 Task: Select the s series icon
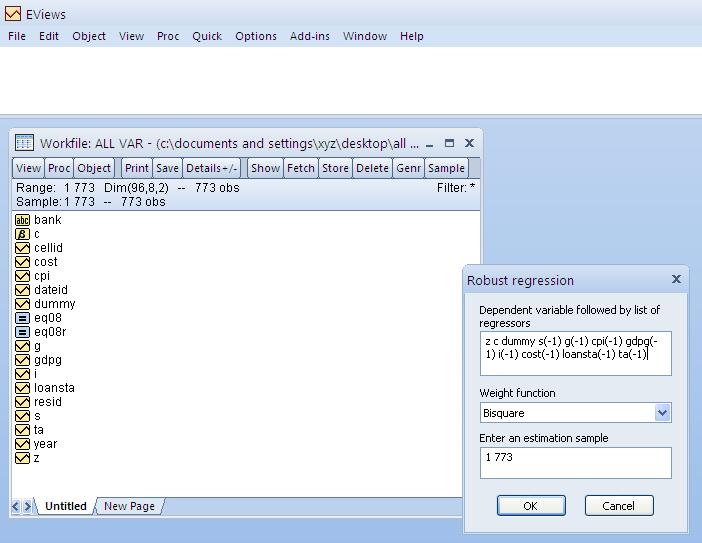tap(22, 416)
